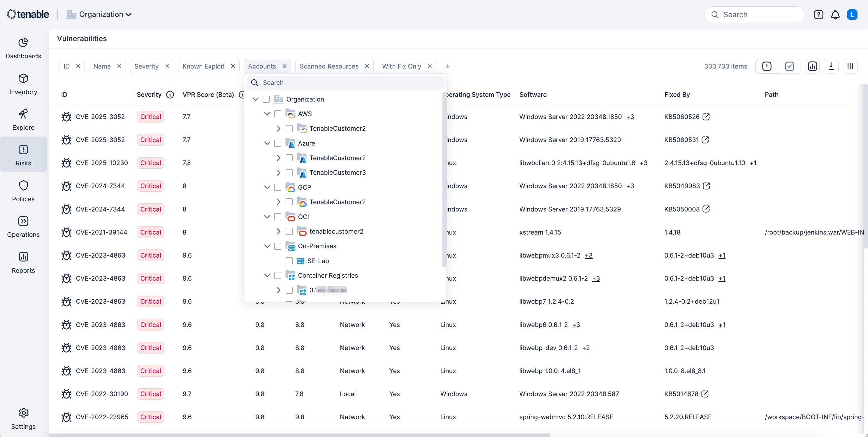Viewport: 868px width, 437px height.
Task: Collapse the Azure tree node
Action: (267, 143)
